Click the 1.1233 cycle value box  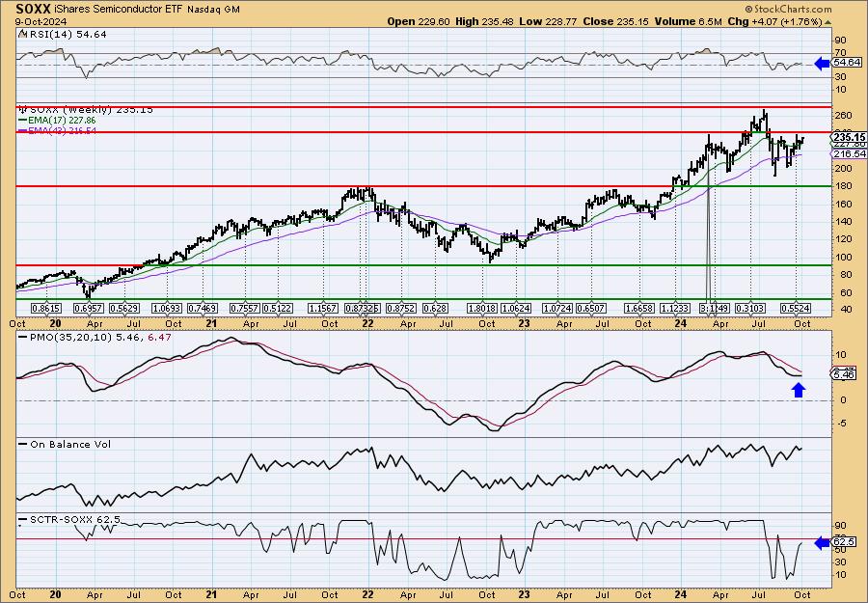pyautogui.click(x=675, y=308)
